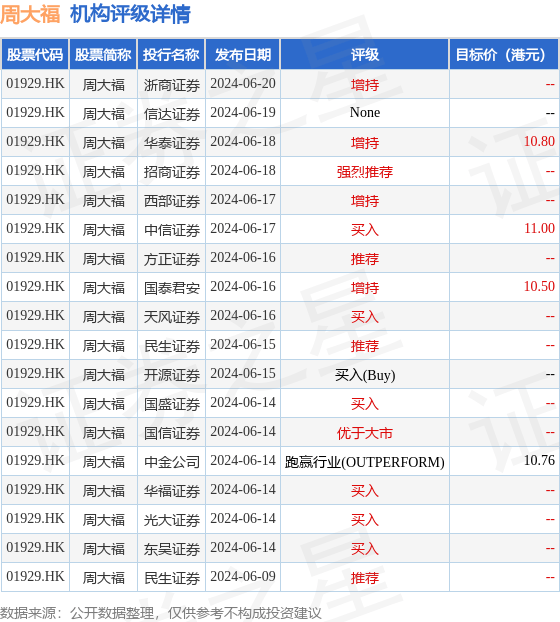Select 中信证券 target price 11.00
The image size is (560, 622).
coord(539,229)
